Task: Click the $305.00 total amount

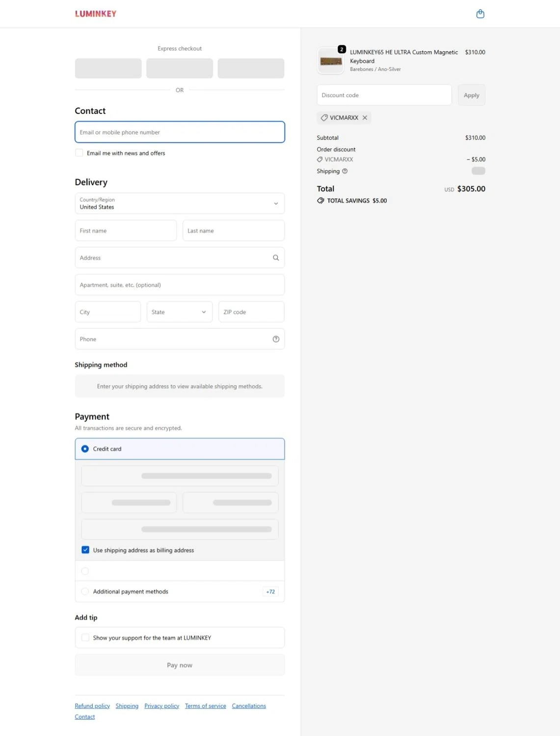Action: [x=471, y=189]
